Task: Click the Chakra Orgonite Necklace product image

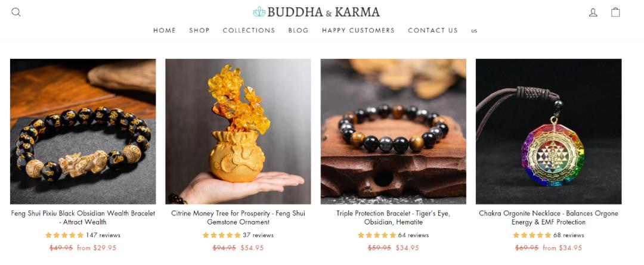Action: (549, 131)
